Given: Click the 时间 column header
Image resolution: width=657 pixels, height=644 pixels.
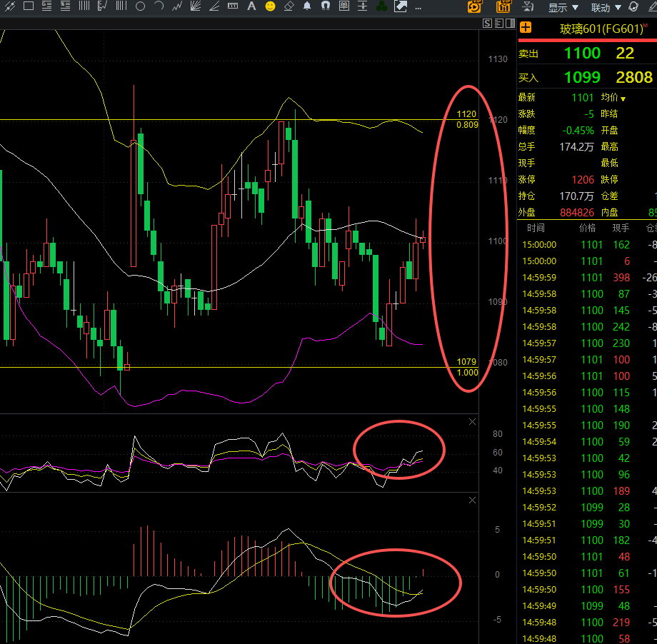Looking at the screenshot, I should 536,228.
